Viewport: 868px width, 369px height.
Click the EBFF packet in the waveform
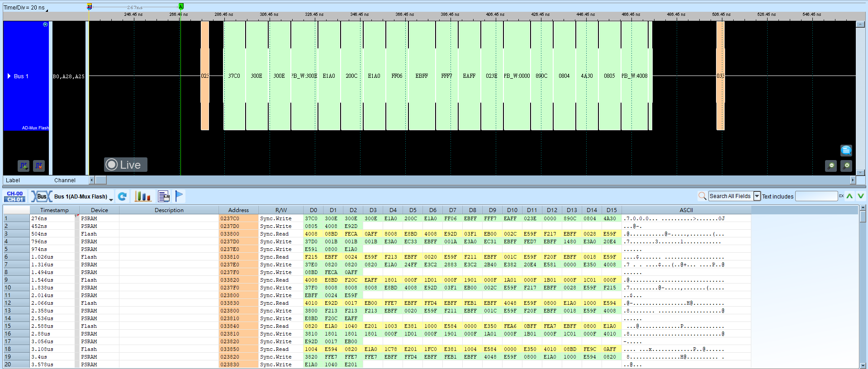tap(422, 76)
